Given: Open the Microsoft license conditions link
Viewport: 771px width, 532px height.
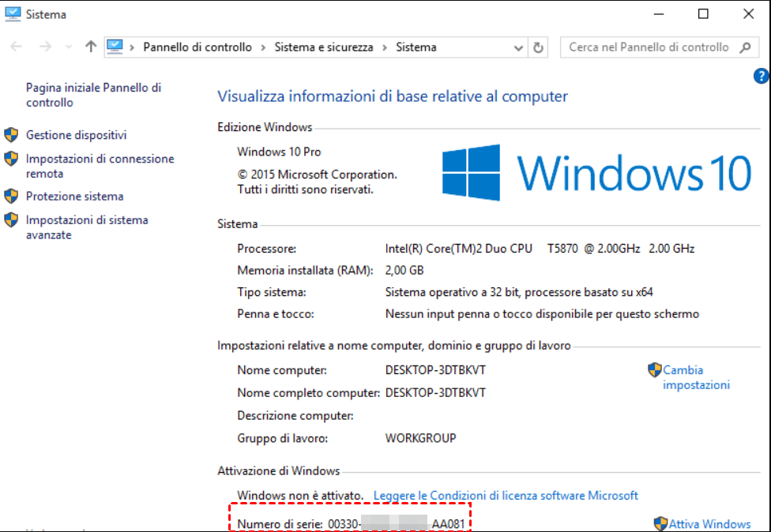Looking at the screenshot, I should [x=506, y=496].
